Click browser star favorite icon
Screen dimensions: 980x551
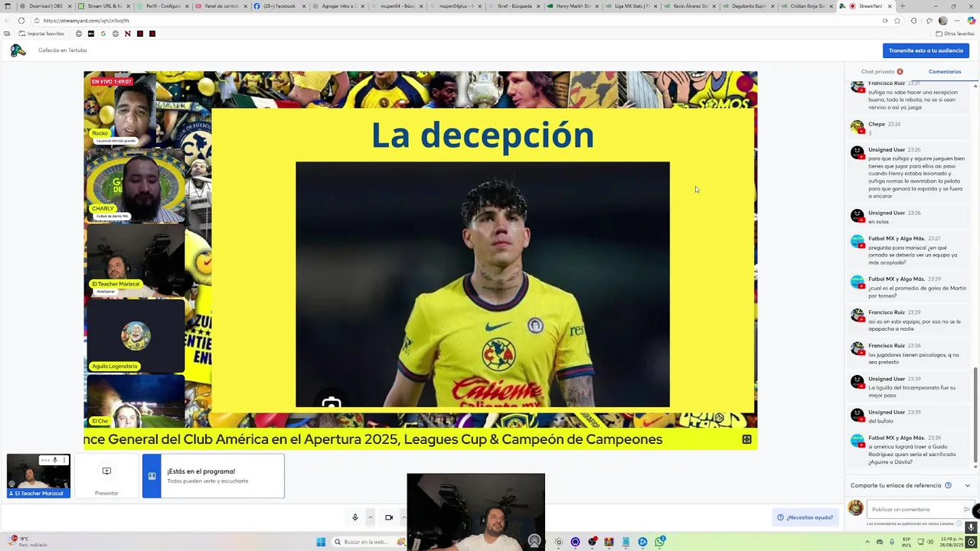tap(897, 21)
